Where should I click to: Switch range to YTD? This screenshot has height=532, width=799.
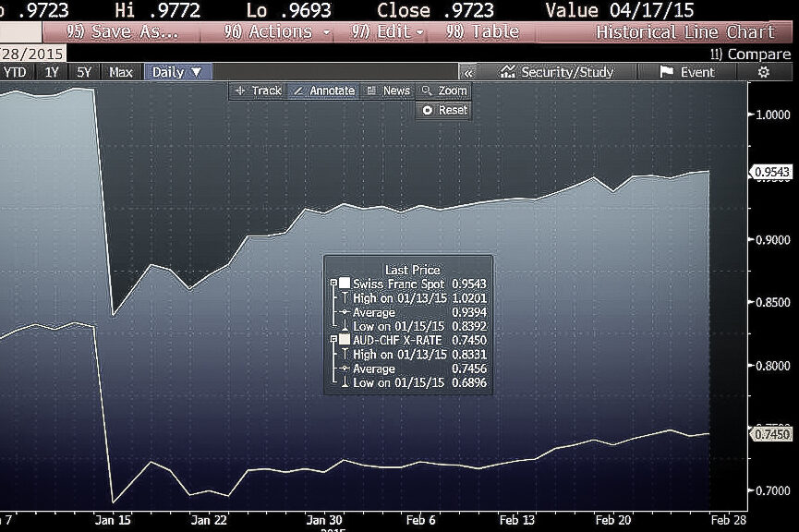16,72
